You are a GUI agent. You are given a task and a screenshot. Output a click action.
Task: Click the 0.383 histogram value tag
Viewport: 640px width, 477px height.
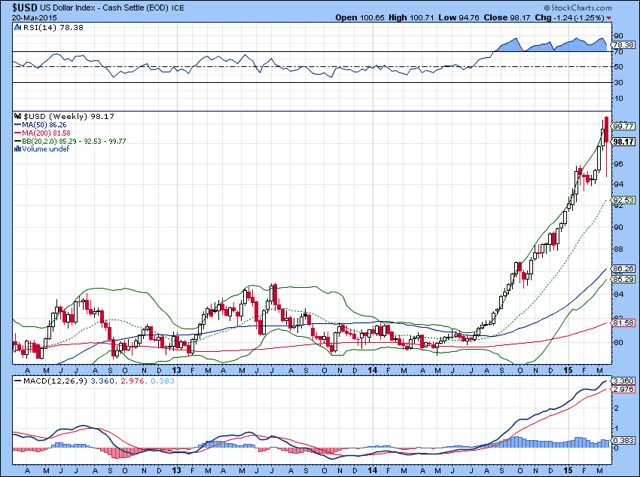(624, 441)
